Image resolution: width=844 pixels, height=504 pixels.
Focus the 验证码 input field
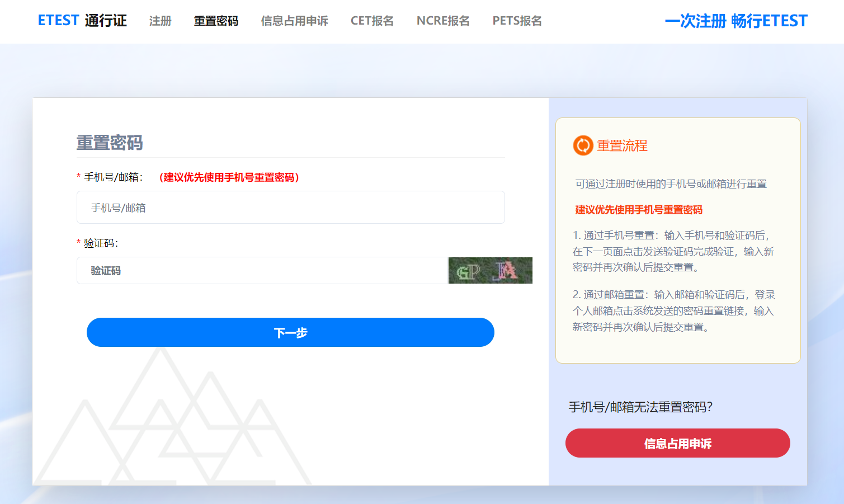pos(262,271)
